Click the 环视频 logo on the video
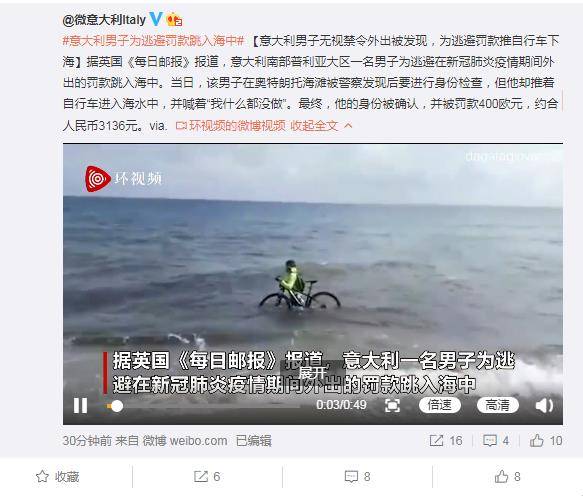 click(x=123, y=179)
